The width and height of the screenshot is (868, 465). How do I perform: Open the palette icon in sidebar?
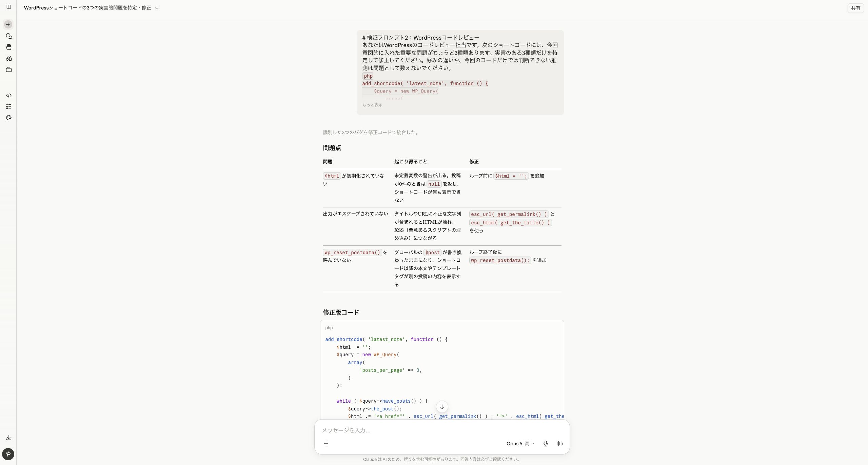pos(9,118)
